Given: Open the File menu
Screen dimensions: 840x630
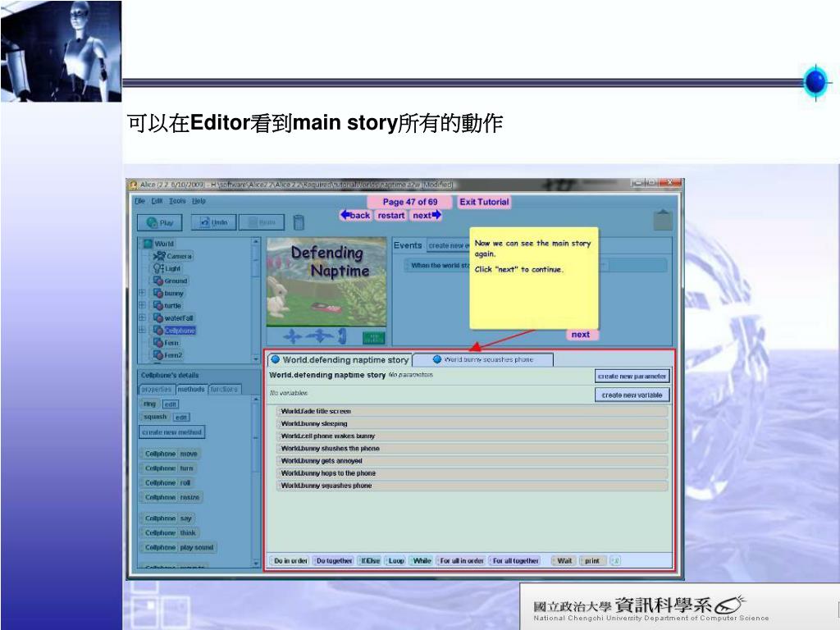Looking at the screenshot, I should point(139,201).
